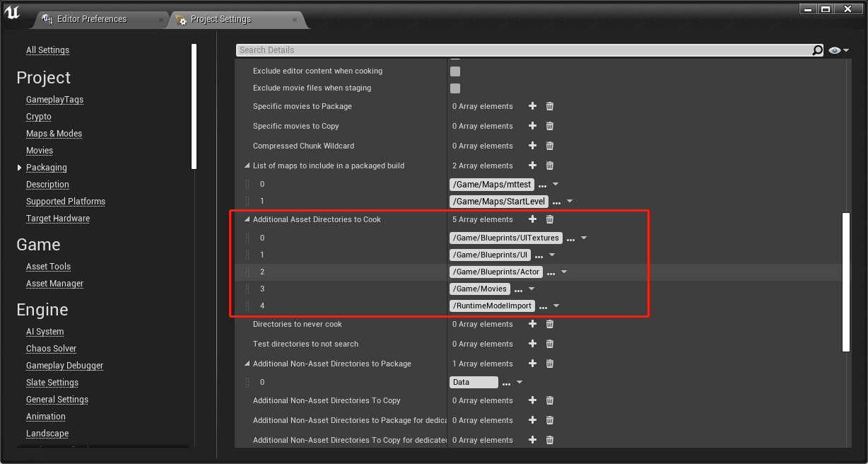
Task: Browse path for /Game/Blueprints/UITextures with ellipsis
Action: 570,238
